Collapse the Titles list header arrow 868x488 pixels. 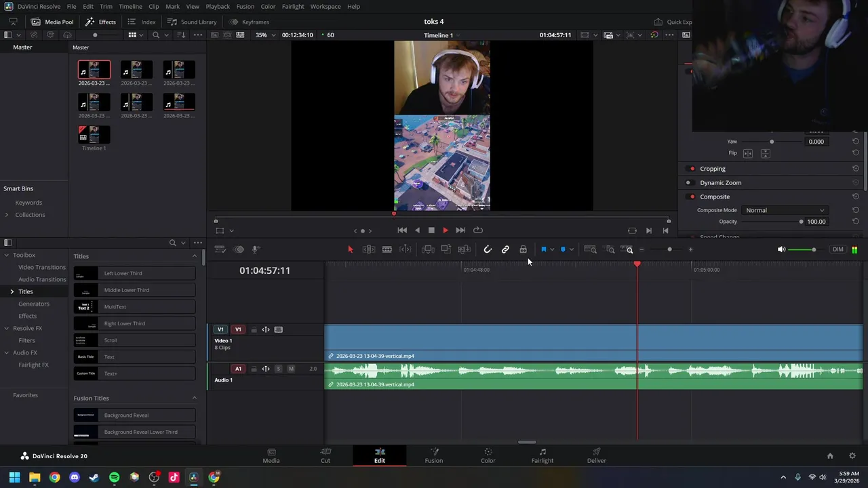pyautogui.click(x=195, y=256)
